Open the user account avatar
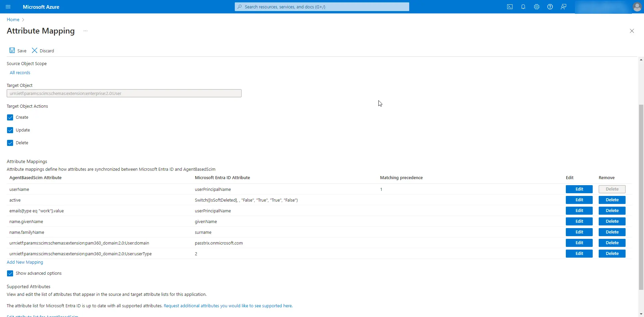The width and height of the screenshot is (644, 317). (x=637, y=7)
